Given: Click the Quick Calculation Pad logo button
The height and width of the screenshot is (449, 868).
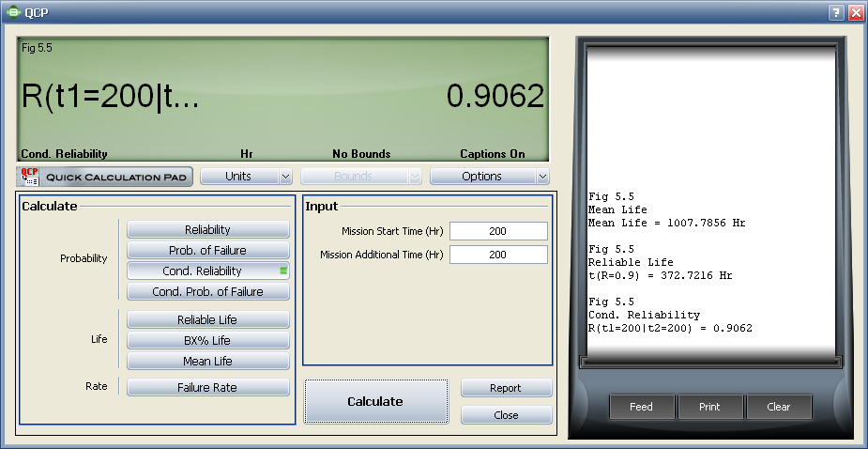Looking at the screenshot, I should [x=104, y=177].
